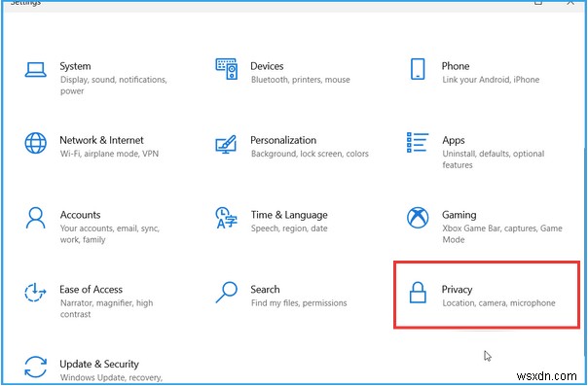Click 'Uninstall, defaults, optional features' description
Viewport: 588px width, 386px height.
coord(494,159)
